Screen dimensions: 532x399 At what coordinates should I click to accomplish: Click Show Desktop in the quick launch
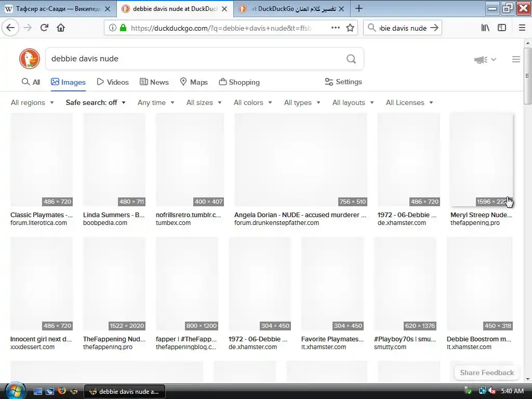click(37, 391)
